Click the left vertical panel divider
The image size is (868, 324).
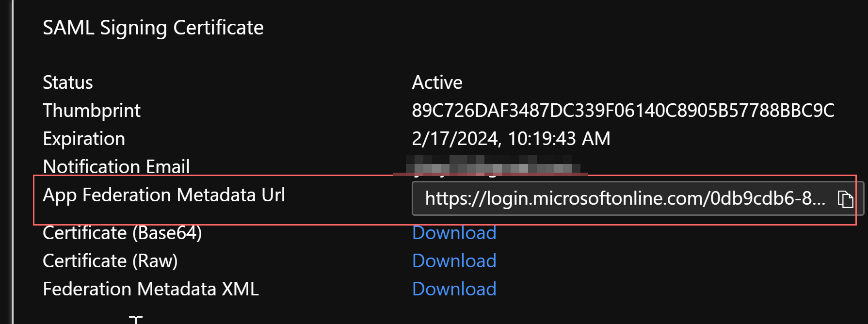tap(12, 162)
